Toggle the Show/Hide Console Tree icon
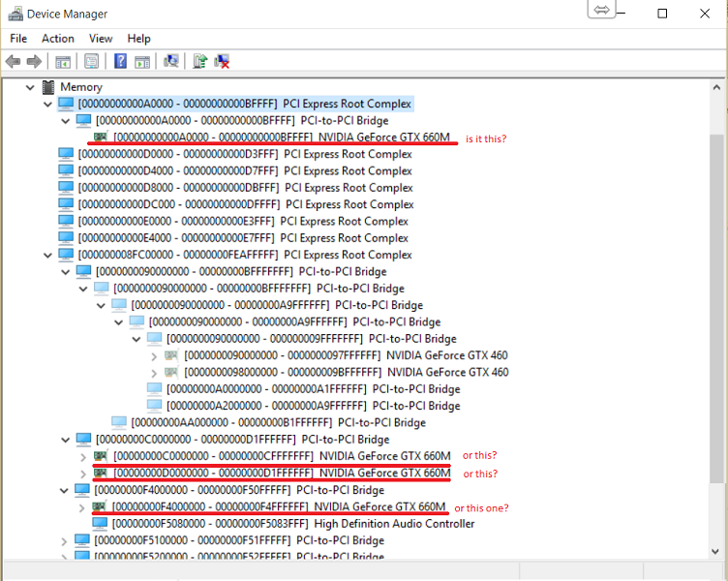 63,61
